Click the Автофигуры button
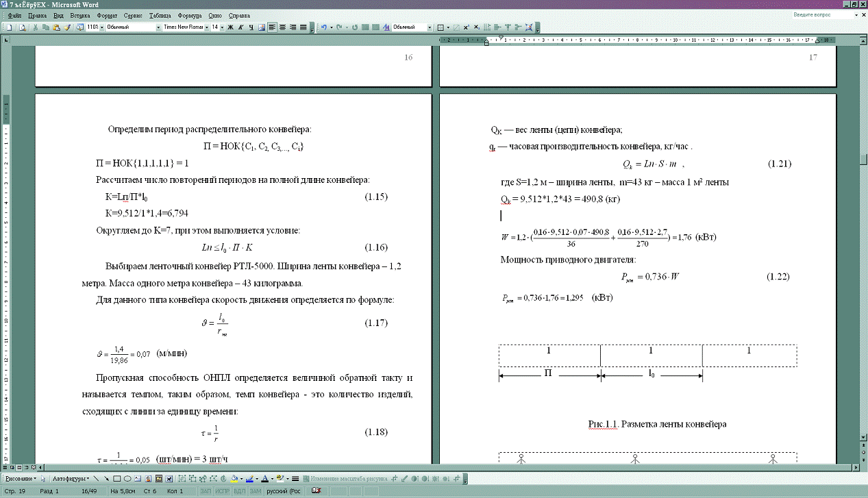Viewport: 868px width, 498px height. coord(71,479)
